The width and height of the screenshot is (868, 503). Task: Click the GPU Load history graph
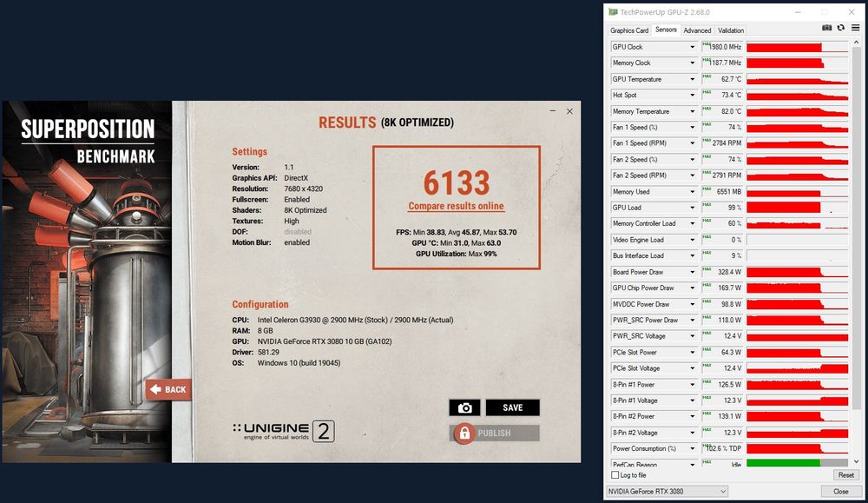click(797, 208)
